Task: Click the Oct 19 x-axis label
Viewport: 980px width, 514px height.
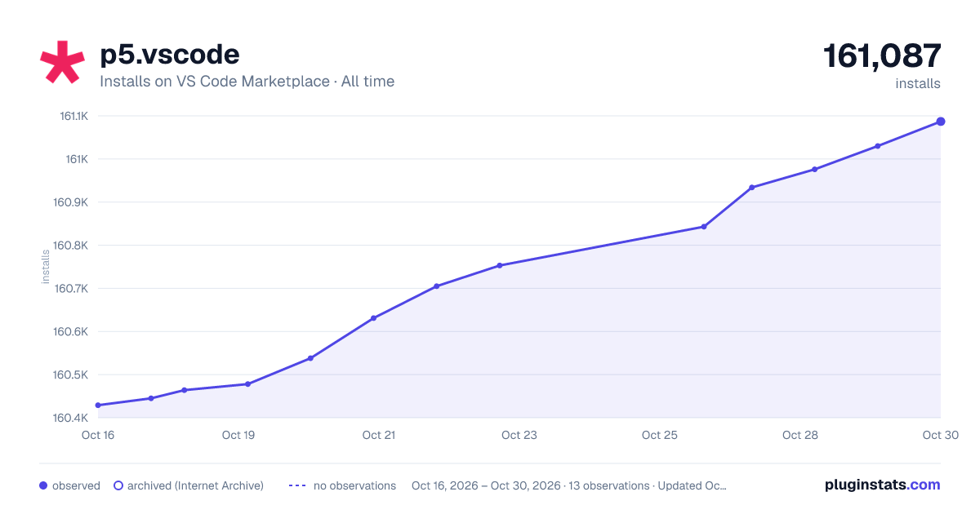Action: click(x=238, y=435)
